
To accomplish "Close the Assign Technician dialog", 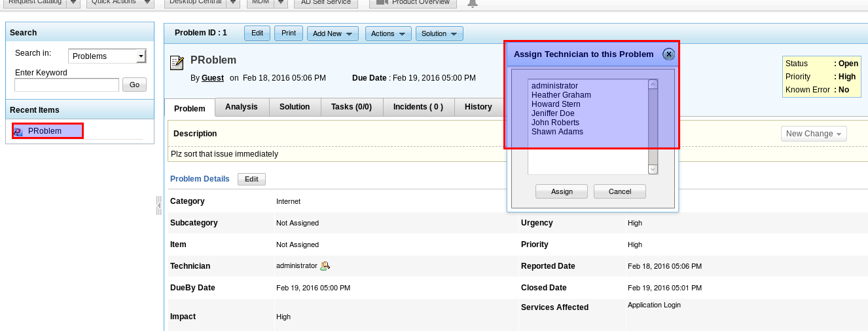I will (x=668, y=54).
